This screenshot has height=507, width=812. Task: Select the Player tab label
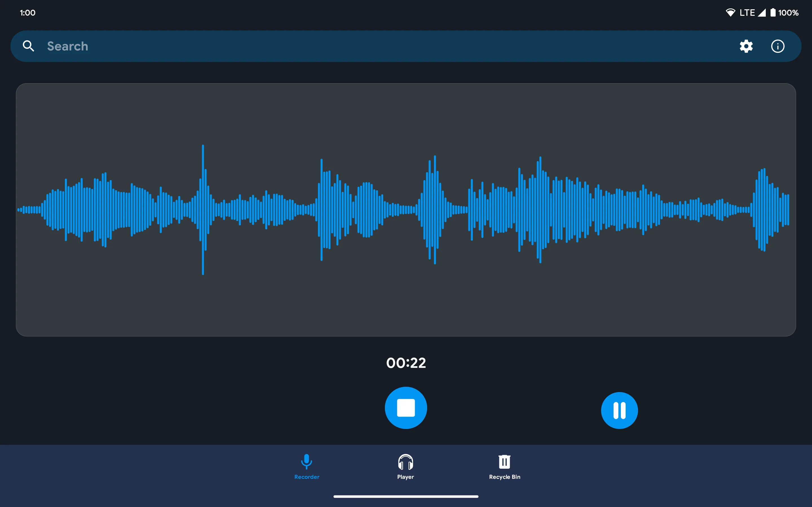(x=406, y=477)
